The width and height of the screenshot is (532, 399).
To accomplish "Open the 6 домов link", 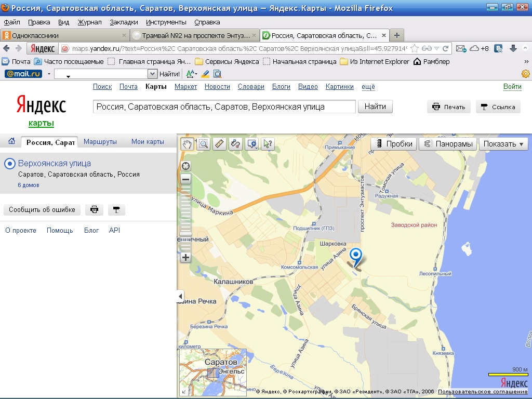I will [x=28, y=185].
